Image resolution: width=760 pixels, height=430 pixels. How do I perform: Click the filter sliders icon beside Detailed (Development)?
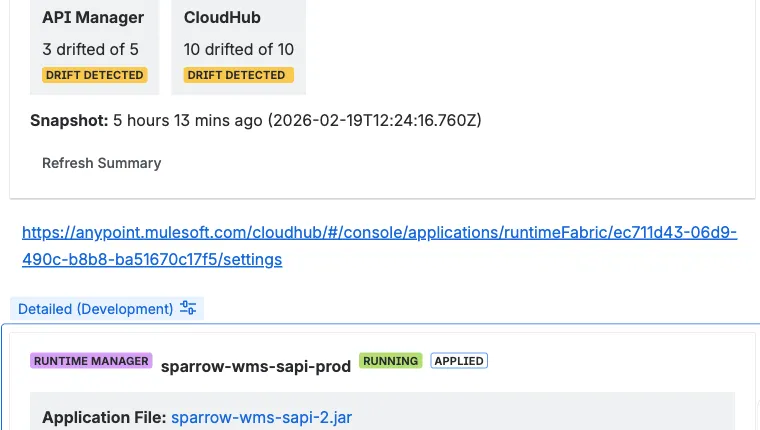[x=188, y=308]
